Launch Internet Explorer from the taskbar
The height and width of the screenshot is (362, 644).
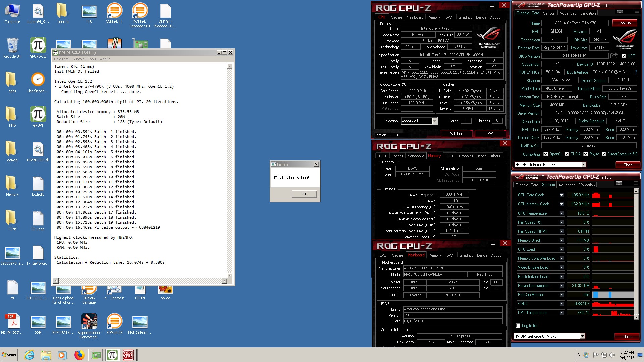(x=30, y=355)
